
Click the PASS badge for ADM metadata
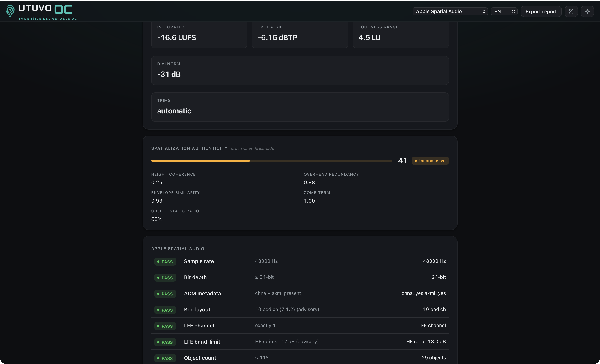(x=165, y=294)
